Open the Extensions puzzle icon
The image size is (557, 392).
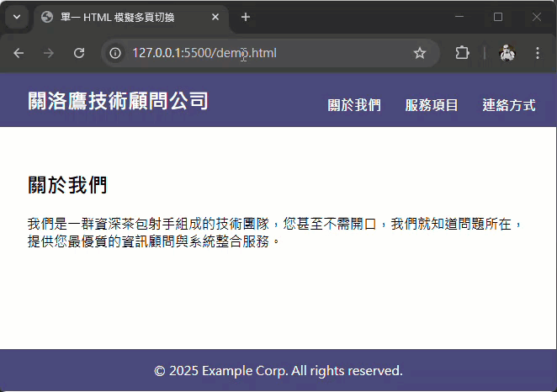(x=462, y=53)
